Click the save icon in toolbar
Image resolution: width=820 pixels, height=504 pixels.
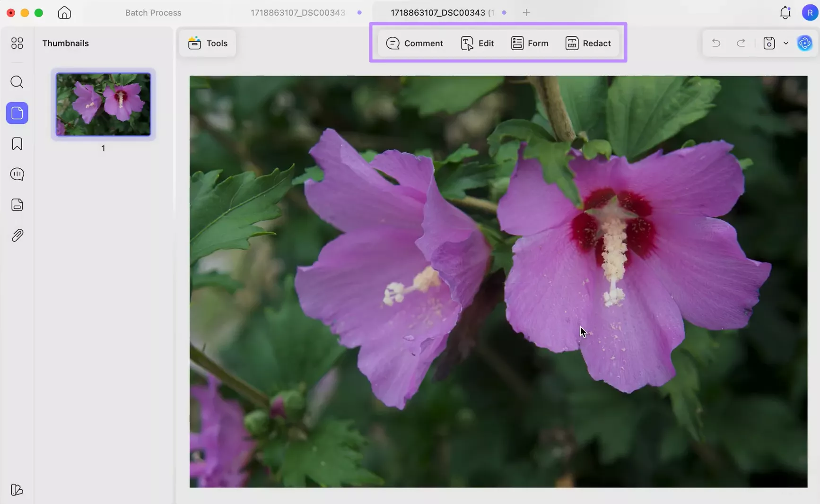click(x=769, y=43)
